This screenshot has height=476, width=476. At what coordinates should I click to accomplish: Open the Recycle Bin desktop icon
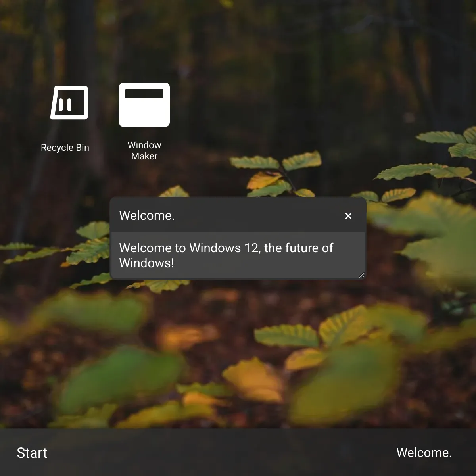click(x=69, y=102)
